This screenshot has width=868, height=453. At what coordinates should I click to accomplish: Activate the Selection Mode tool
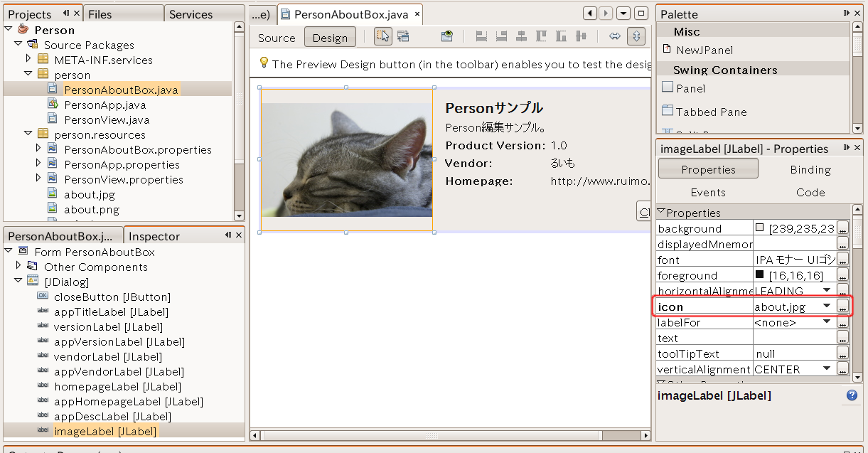(x=383, y=37)
